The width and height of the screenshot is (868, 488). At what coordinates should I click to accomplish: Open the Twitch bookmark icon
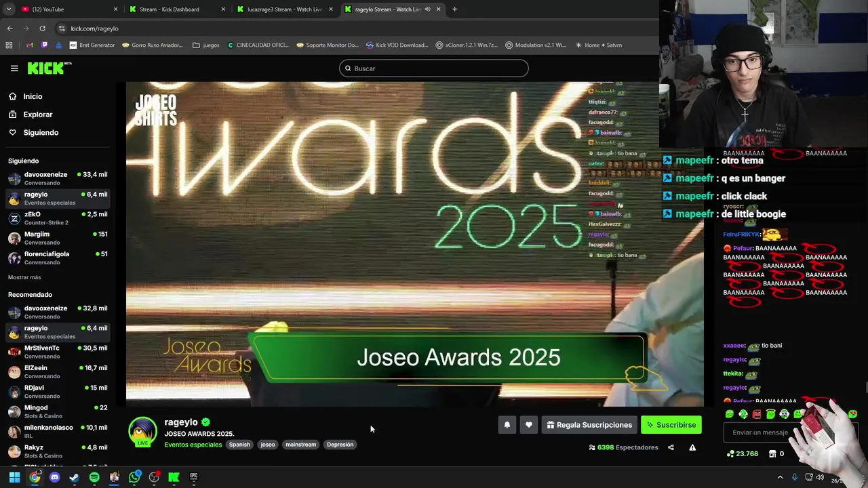(x=45, y=45)
